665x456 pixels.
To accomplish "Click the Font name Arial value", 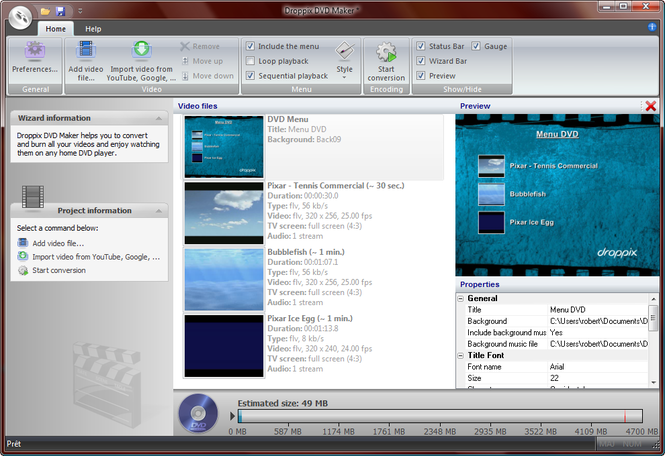I will [598, 366].
